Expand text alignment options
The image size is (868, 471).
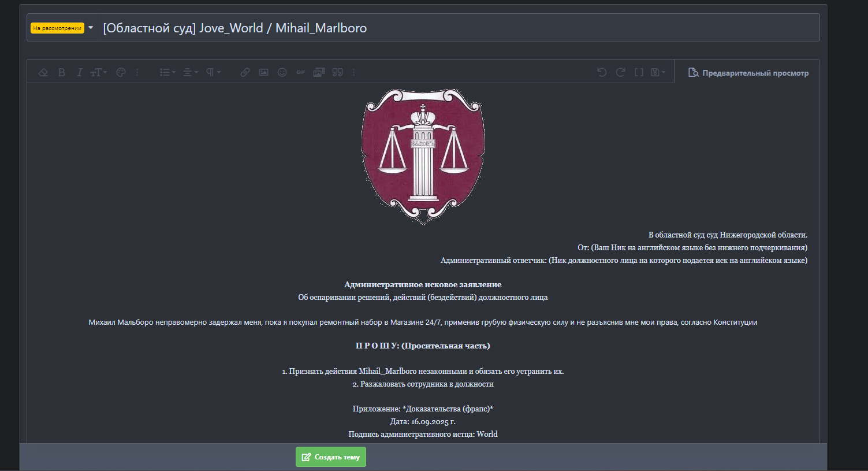pyautogui.click(x=190, y=72)
